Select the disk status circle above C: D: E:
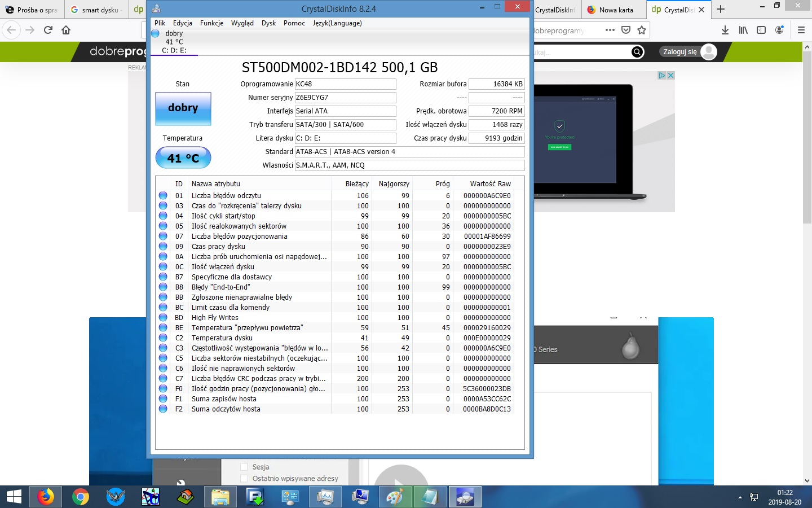This screenshot has width=812, height=508. tap(156, 33)
